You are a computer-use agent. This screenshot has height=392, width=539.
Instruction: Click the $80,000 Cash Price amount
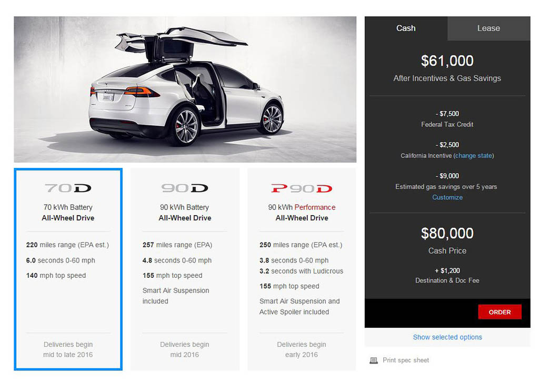447,233
